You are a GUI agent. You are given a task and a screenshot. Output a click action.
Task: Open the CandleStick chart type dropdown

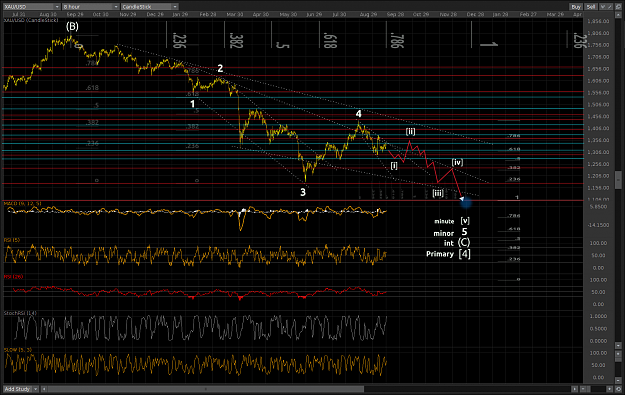tap(149, 6)
